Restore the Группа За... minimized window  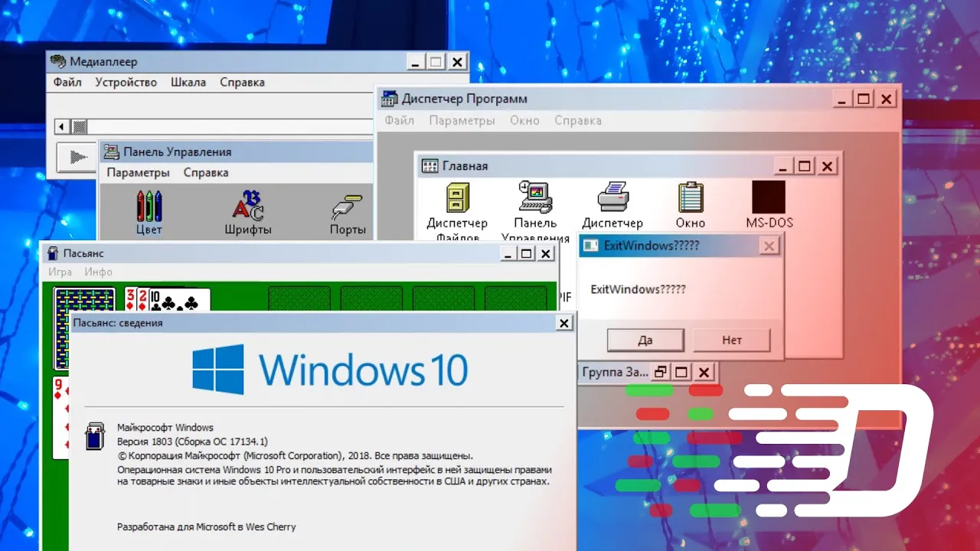click(x=660, y=373)
